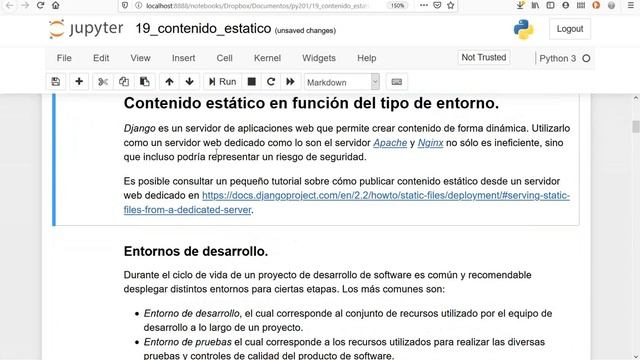The width and height of the screenshot is (640, 360).
Task: Rename notebook title 19_contenido_estatico
Action: (203, 29)
